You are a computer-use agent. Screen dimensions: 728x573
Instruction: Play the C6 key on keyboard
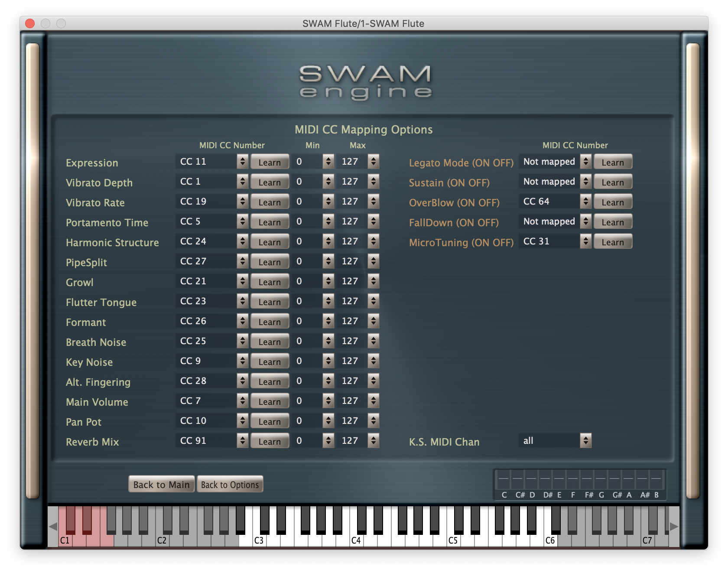point(550,540)
